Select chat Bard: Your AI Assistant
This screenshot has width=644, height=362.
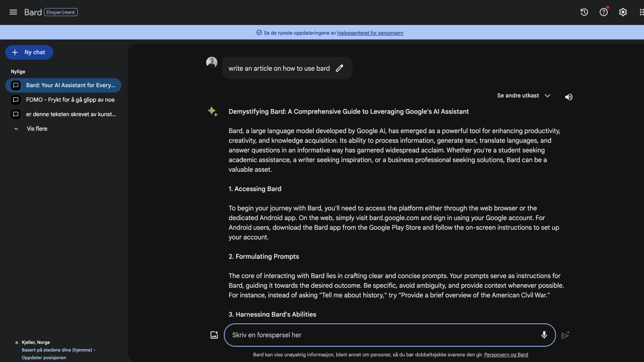pyautogui.click(x=70, y=85)
